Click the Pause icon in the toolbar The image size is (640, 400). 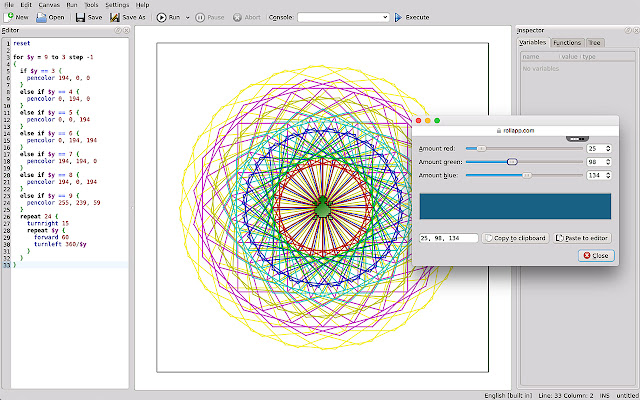pyautogui.click(x=200, y=18)
